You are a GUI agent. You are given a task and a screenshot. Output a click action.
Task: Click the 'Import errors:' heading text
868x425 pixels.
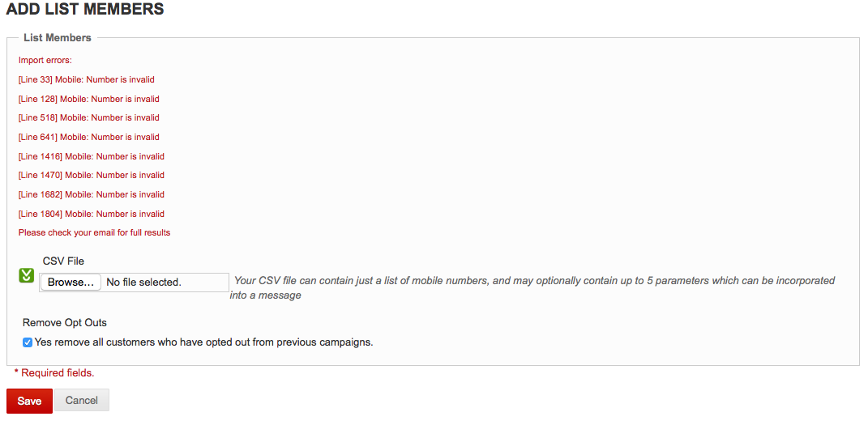(x=45, y=60)
